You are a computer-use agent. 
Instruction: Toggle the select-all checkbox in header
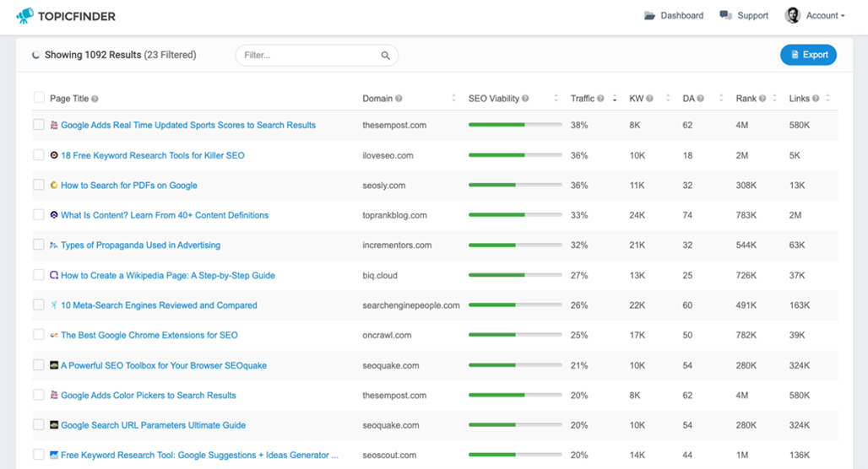click(x=39, y=98)
